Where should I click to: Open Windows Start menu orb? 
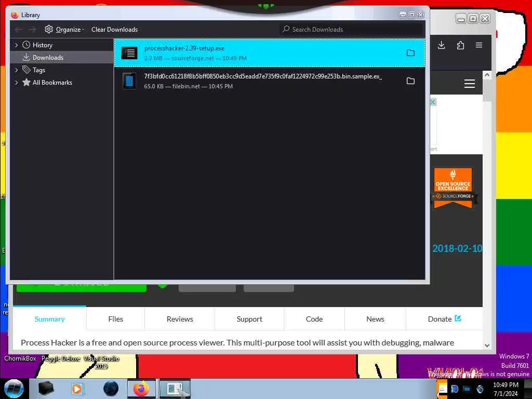coord(14,389)
